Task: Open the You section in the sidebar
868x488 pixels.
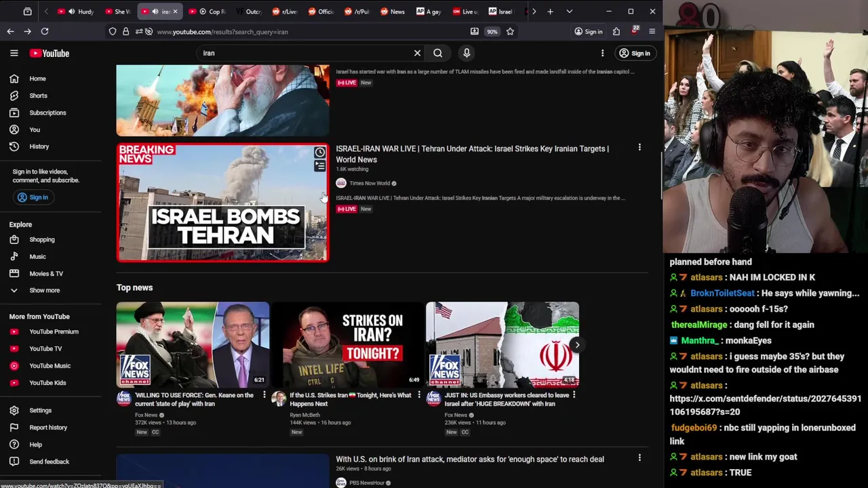Action: click(x=35, y=129)
